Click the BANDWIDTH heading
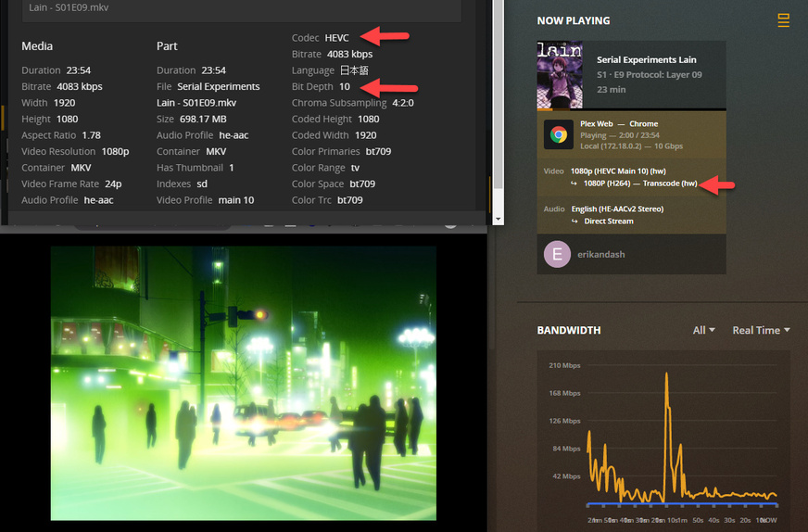The image size is (808, 532). click(568, 330)
